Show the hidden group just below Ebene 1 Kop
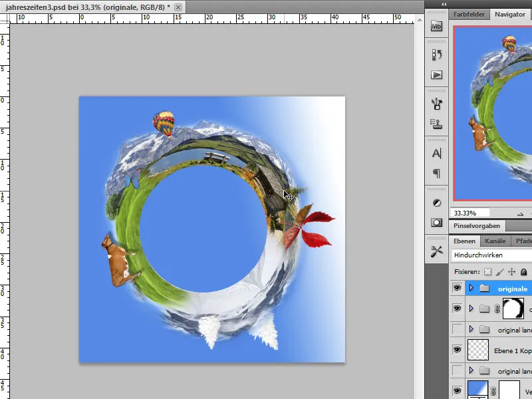 [x=457, y=370]
